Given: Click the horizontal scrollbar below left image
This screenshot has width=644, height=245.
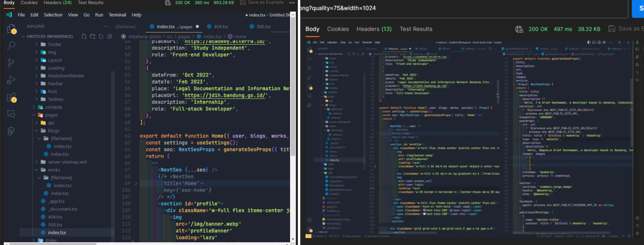Looking at the screenshot, I should [x=53, y=244].
